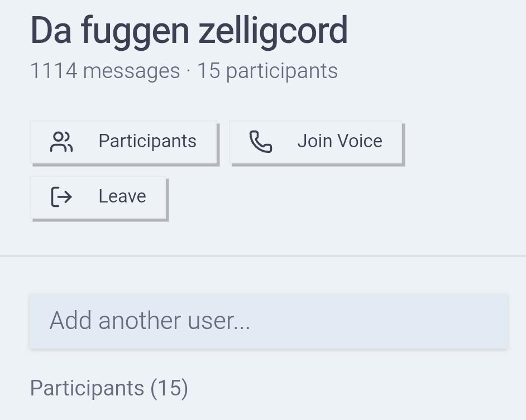
Task: Click the phone handset icon
Action: click(x=260, y=142)
